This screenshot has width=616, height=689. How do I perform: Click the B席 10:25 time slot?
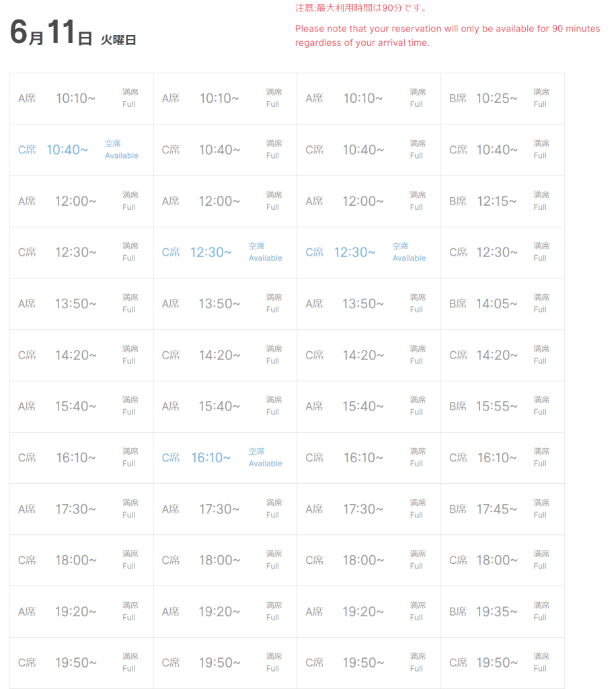496,98
